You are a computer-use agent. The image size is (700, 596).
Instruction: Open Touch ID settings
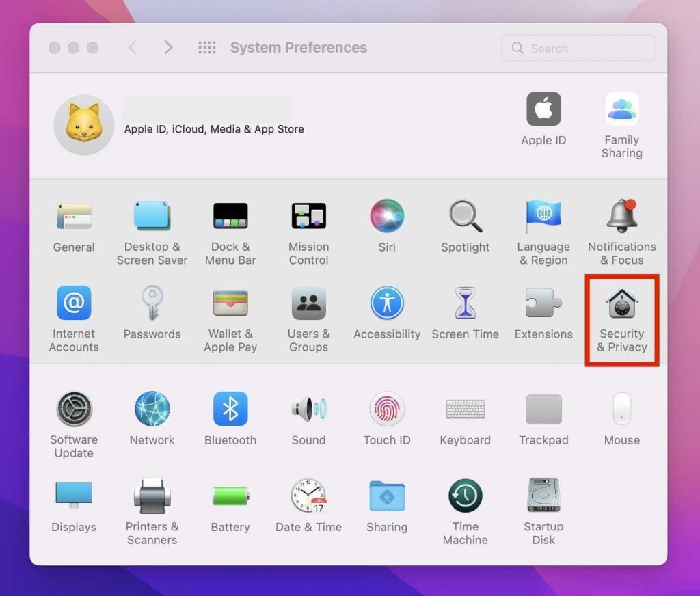point(387,409)
